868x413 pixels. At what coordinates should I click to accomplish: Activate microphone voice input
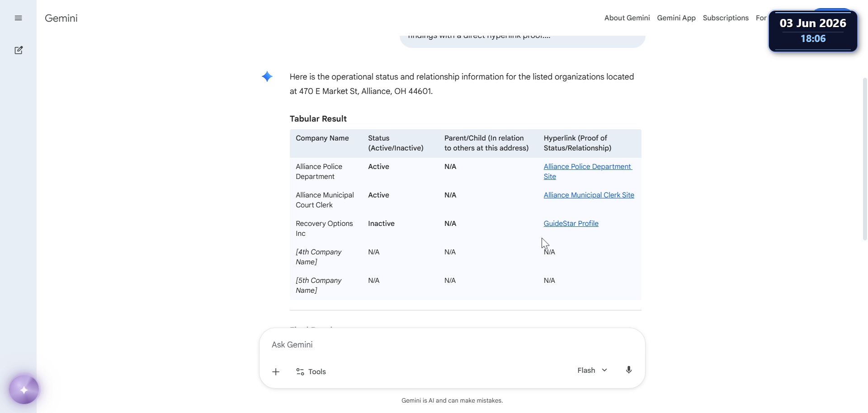tap(628, 370)
